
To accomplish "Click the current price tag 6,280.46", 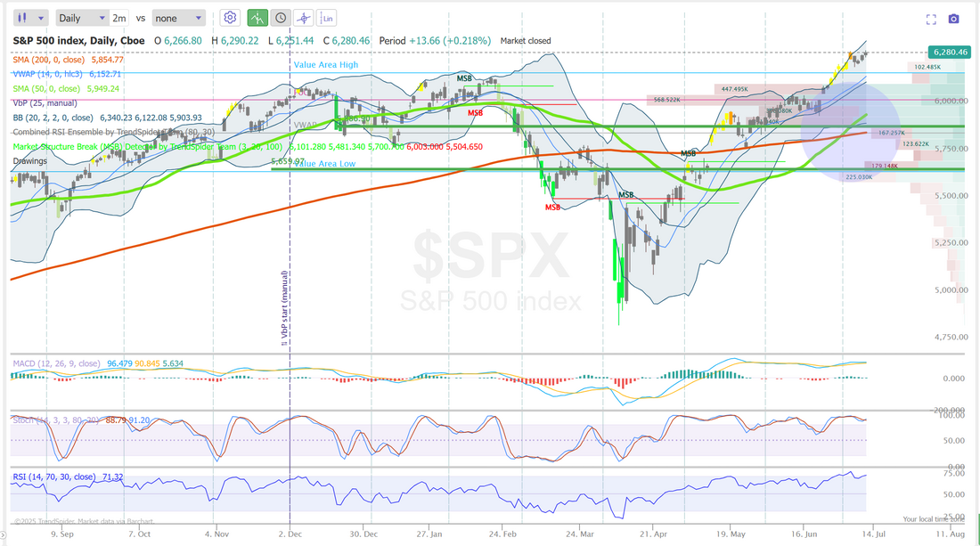I will coord(950,53).
